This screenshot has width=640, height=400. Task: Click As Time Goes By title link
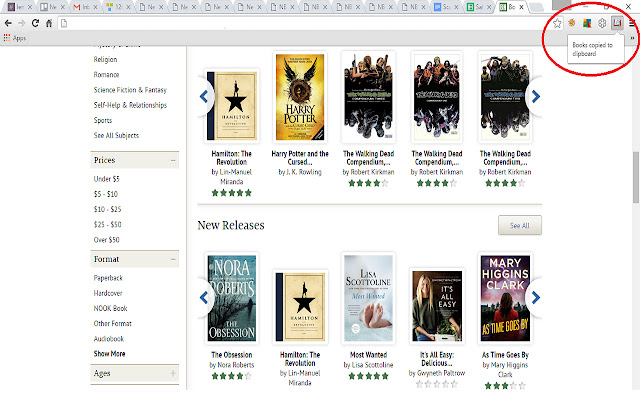(x=505, y=355)
